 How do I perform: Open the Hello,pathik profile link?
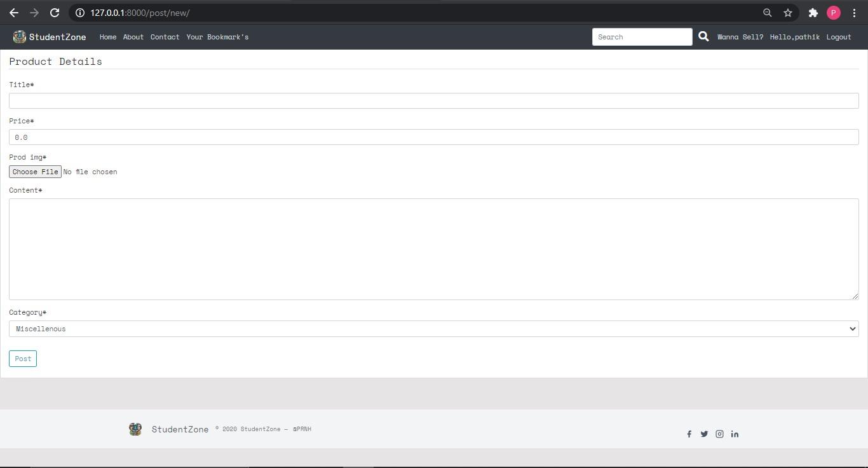click(x=795, y=37)
